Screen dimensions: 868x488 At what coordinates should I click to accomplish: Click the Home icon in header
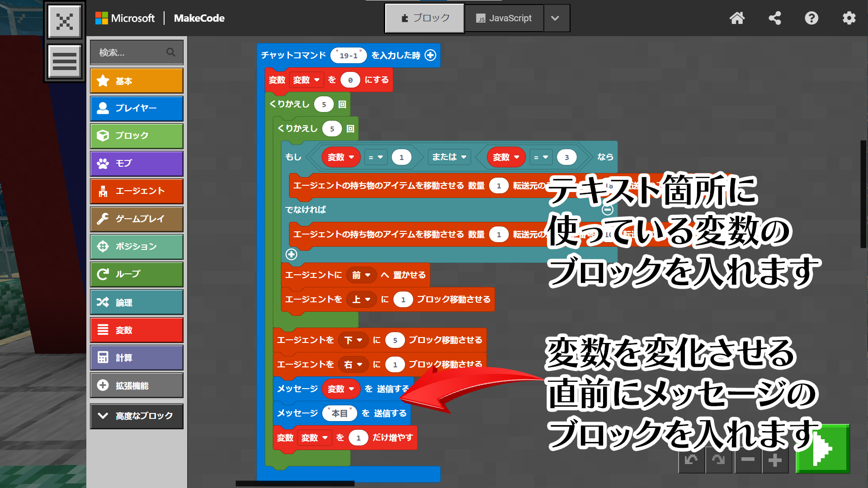[x=737, y=18]
